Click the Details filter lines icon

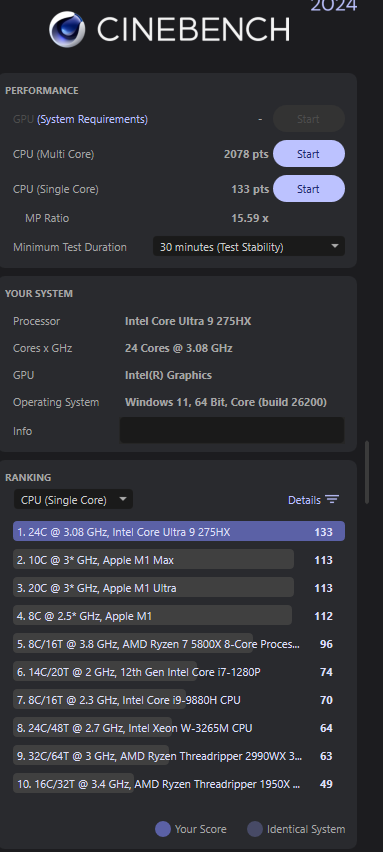(x=332, y=499)
